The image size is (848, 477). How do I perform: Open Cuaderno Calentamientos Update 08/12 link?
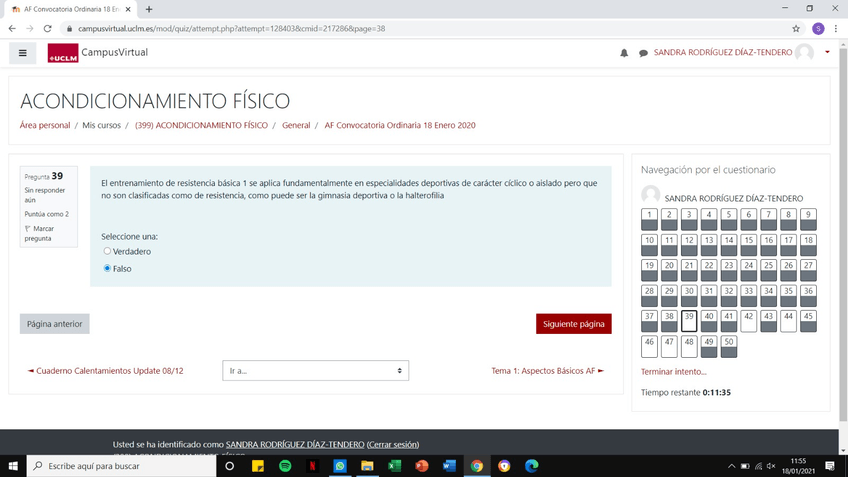105,371
